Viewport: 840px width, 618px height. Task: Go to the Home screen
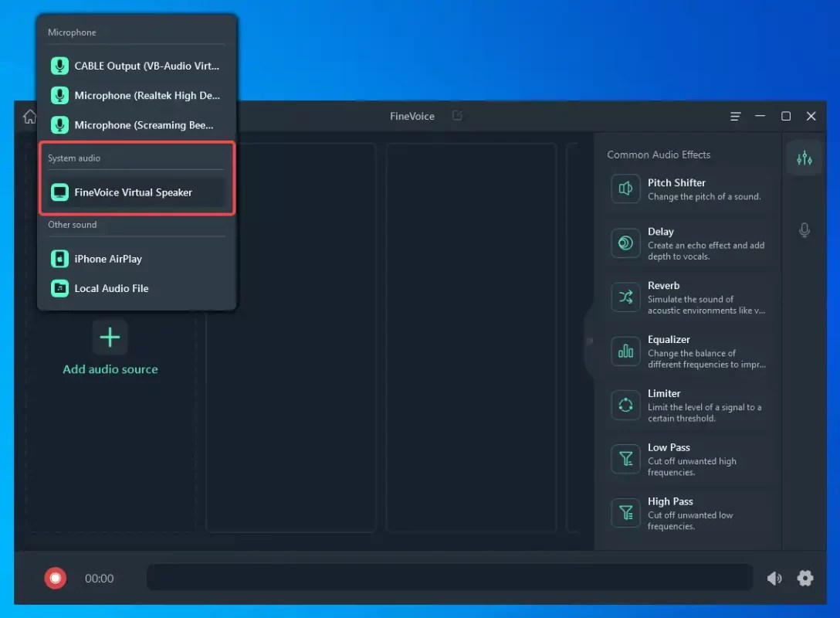coord(29,116)
